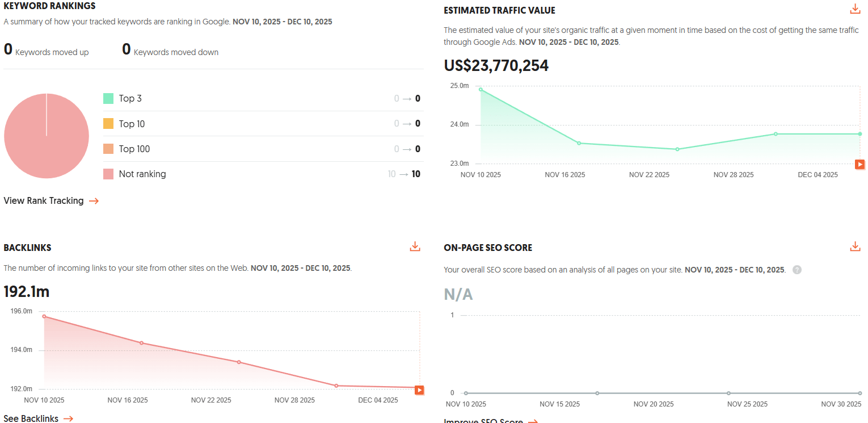Open View Rank Tracking
Image resolution: width=868 pixels, height=423 pixels.
43,200
